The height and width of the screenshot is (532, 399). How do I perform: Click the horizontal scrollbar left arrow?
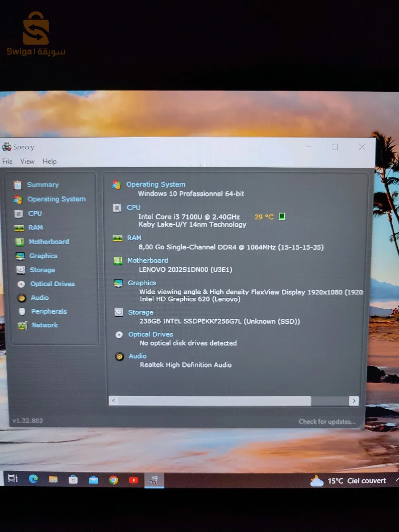[114, 400]
